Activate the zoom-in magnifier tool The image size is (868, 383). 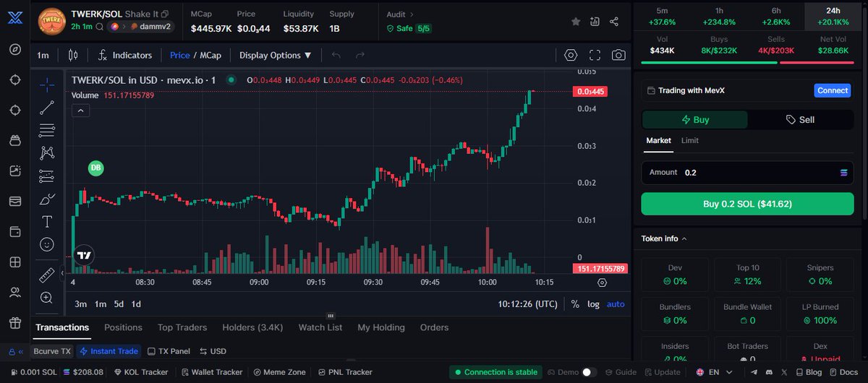pos(47,298)
